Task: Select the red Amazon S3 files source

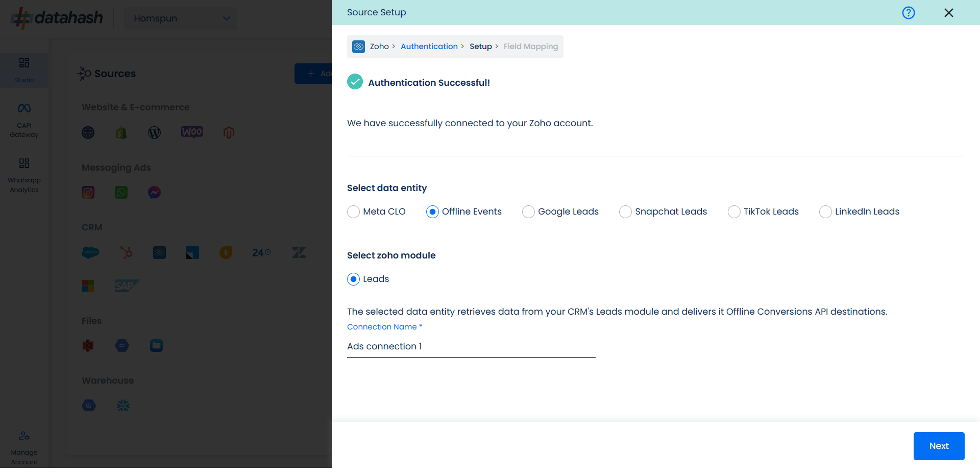Action: coord(88,346)
